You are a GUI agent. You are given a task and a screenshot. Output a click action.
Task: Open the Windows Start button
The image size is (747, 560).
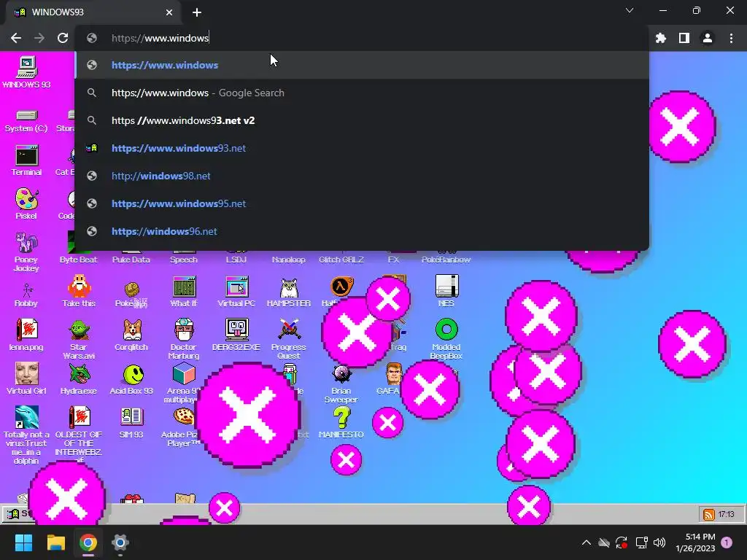point(24,542)
